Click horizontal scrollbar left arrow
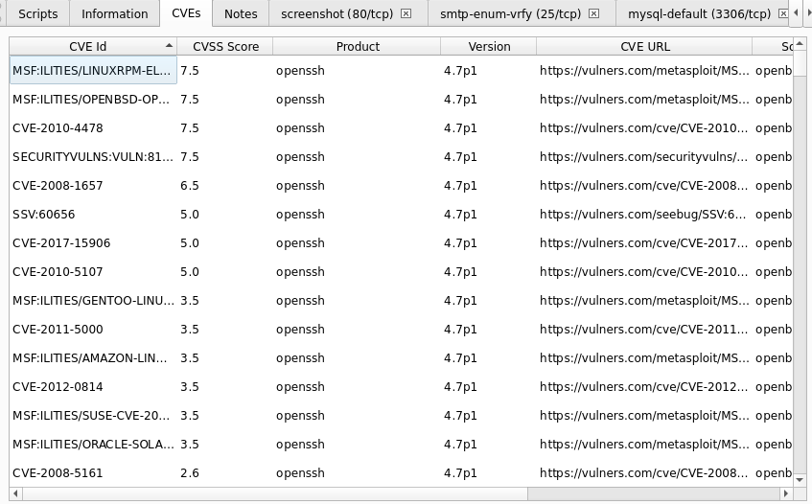Screen dimensions: 812x504 15,493
